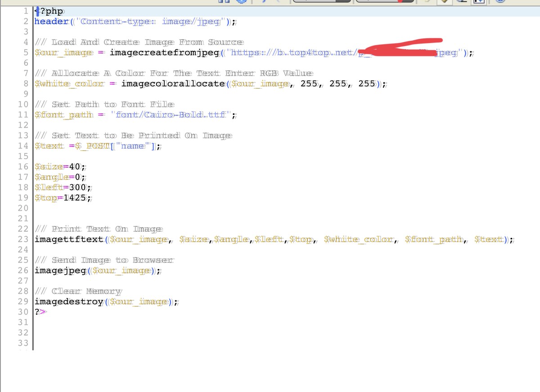Click the $top=1425 statement
This screenshot has width=540, height=392.
point(64,197)
